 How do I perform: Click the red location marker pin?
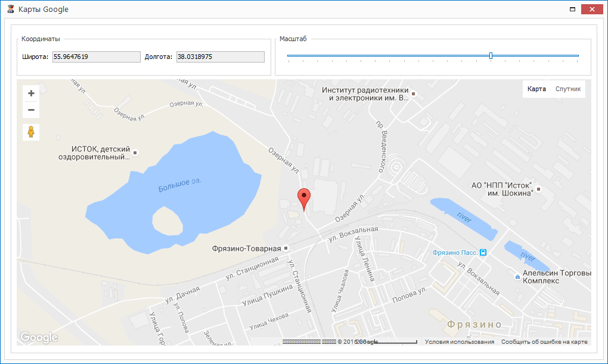304,200
